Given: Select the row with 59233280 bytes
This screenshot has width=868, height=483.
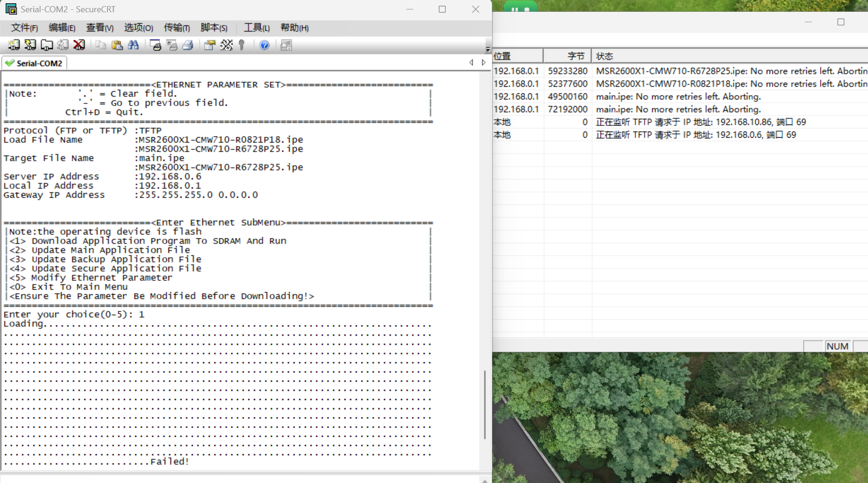Looking at the screenshot, I should pyautogui.click(x=680, y=71).
